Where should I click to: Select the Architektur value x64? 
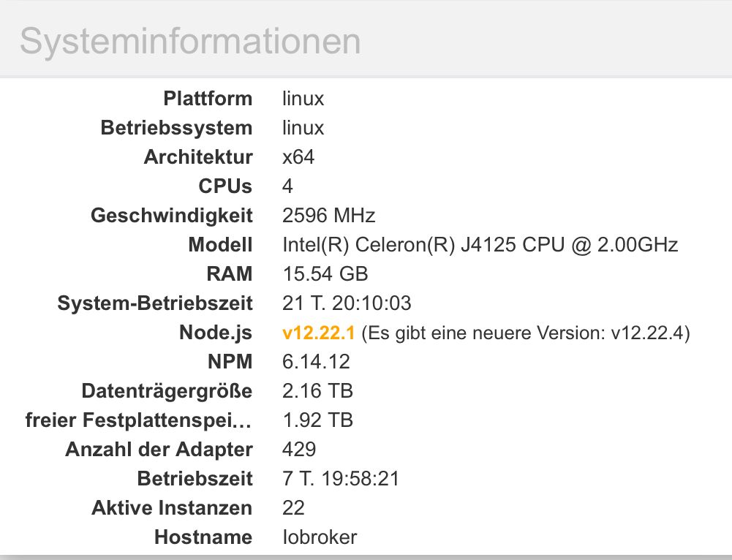(298, 156)
